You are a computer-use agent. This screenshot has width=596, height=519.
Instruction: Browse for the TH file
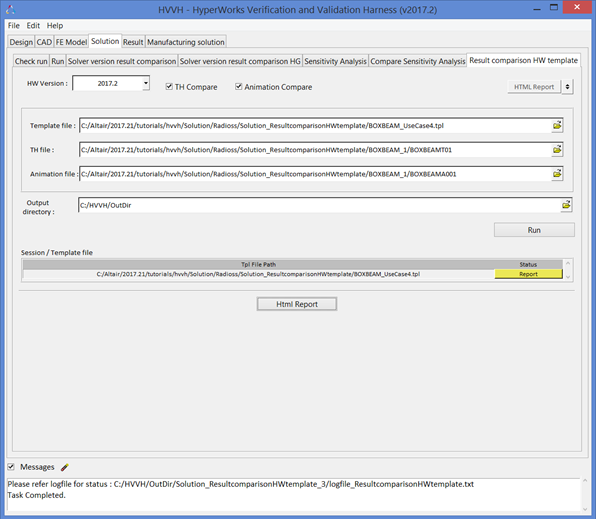[557, 150]
